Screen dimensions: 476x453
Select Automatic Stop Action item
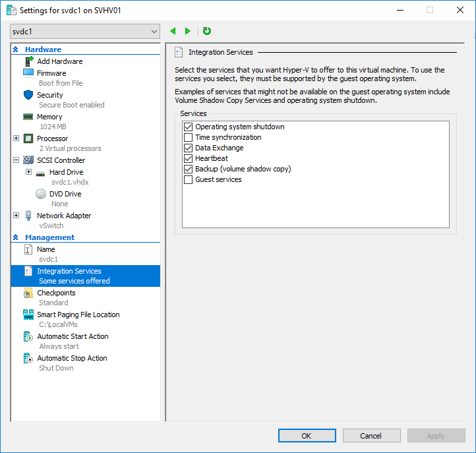pos(72,358)
